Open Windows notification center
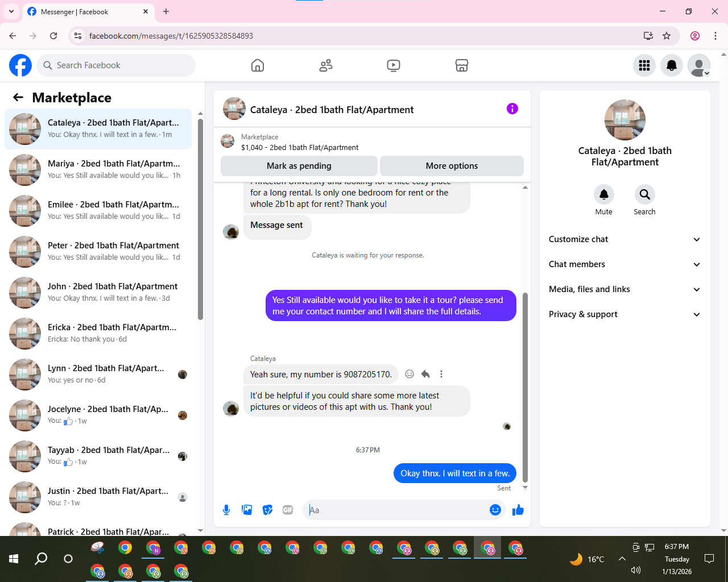Screen dimensions: 728x582 [709, 559]
